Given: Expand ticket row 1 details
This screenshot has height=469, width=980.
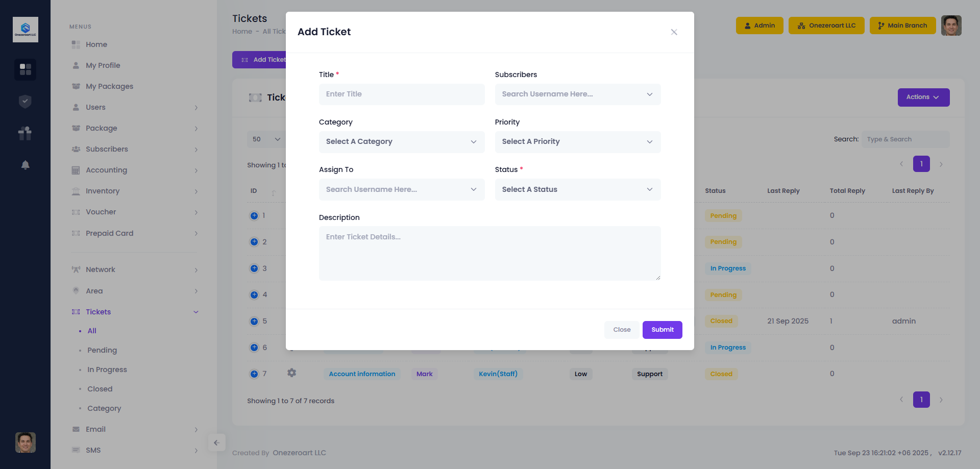Looking at the screenshot, I should coord(254,215).
